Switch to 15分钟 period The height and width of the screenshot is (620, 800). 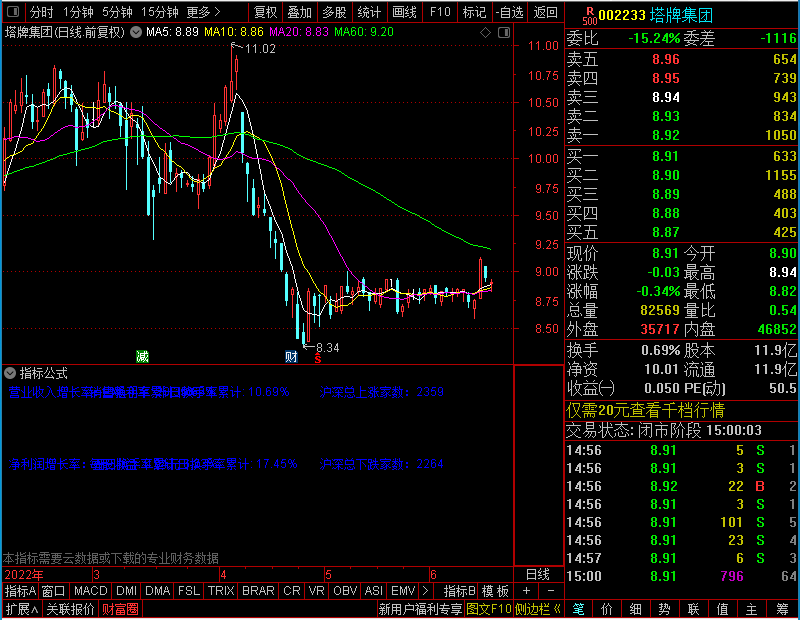(x=159, y=12)
